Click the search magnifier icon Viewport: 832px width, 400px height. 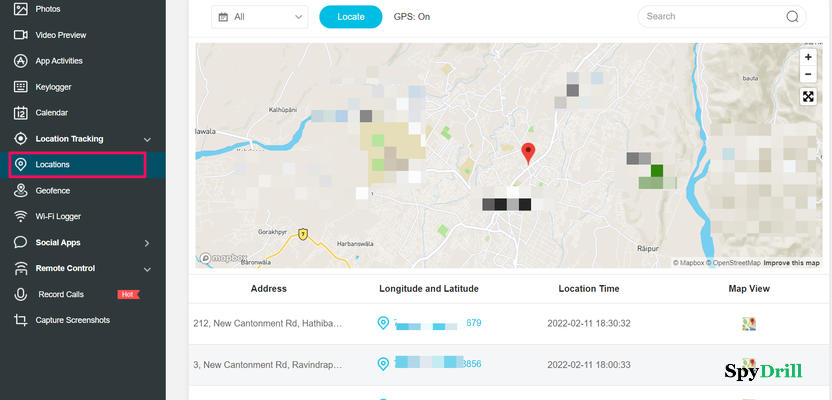pyautogui.click(x=792, y=17)
